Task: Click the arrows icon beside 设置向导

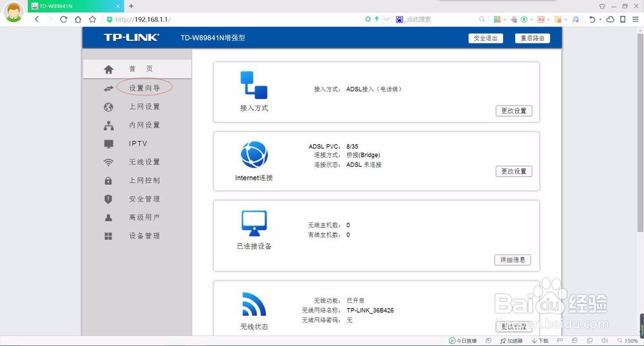Action: click(x=108, y=88)
